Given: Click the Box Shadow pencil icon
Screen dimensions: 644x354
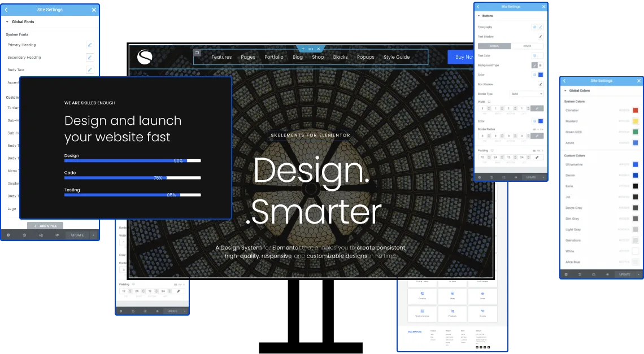Looking at the screenshot, I should coord(540,84).
